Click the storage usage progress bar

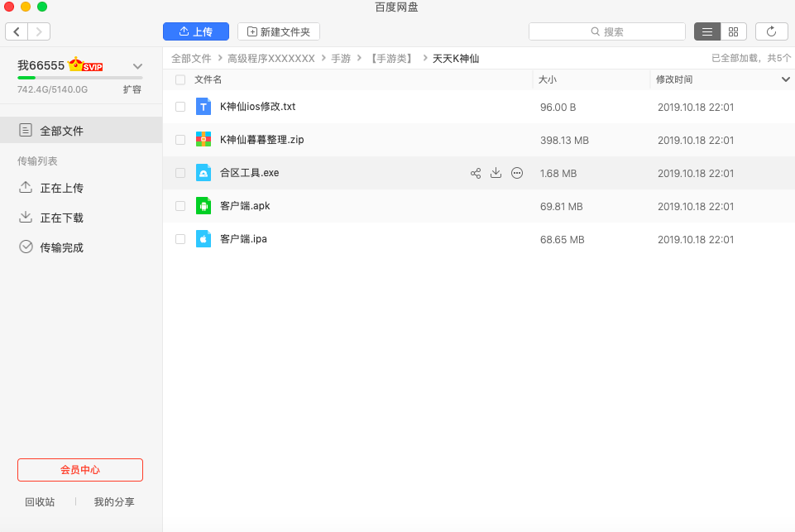(79, 78)
